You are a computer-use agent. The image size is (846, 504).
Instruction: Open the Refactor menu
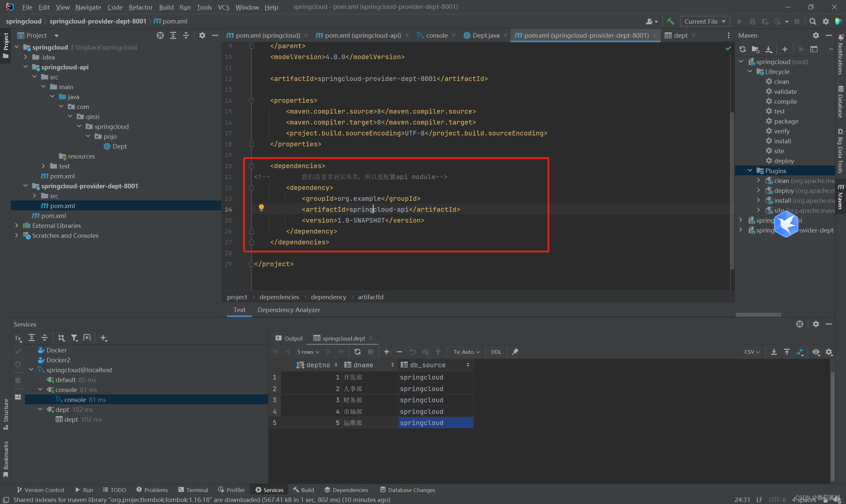(140, 7)
